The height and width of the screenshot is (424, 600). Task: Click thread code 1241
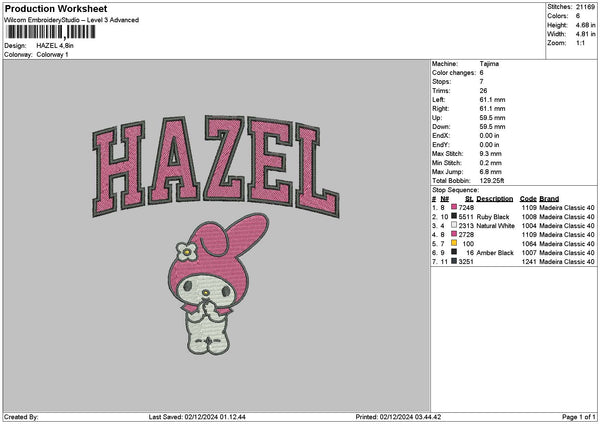[x=529, y=262]
